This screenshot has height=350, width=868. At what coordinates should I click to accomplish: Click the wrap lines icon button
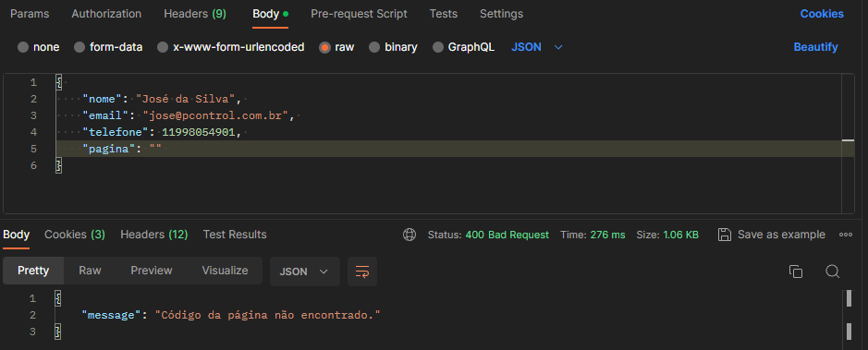pyautogui.click(x=362, y=271)
